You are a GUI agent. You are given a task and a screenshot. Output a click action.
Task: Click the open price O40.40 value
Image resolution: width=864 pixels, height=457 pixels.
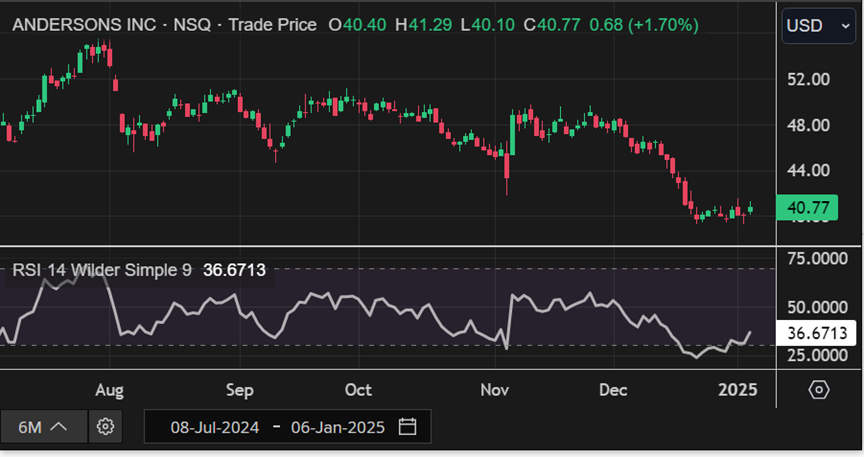pos(357,25)
